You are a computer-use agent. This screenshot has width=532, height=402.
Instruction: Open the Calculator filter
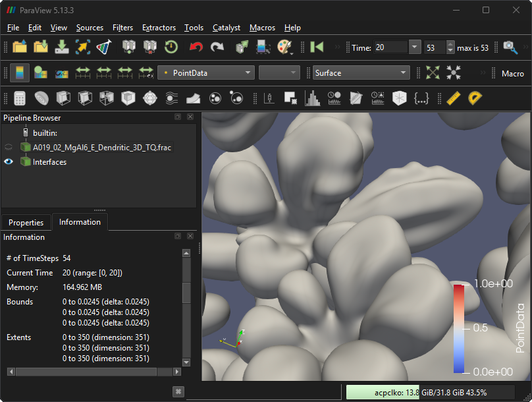tap(20, 98)
